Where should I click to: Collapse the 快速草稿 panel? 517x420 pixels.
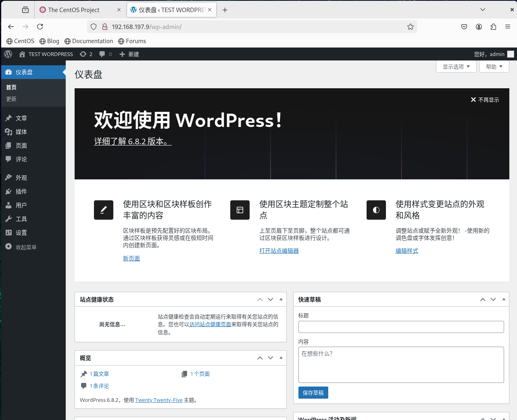tap(504, 299)
